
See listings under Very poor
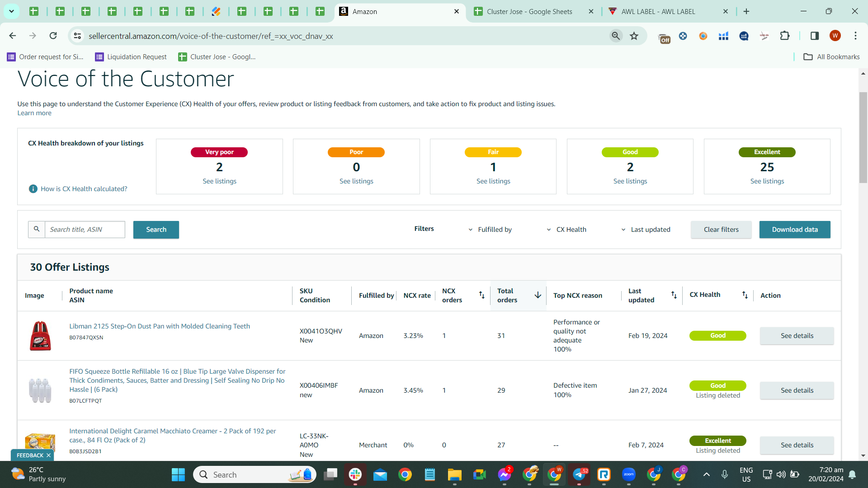tap(219, 181)
